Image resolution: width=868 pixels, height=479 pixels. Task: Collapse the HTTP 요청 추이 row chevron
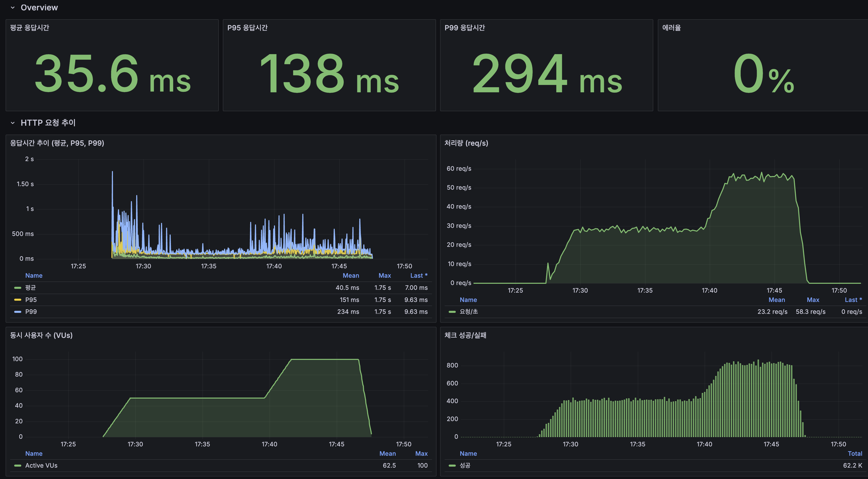[13, 123]
